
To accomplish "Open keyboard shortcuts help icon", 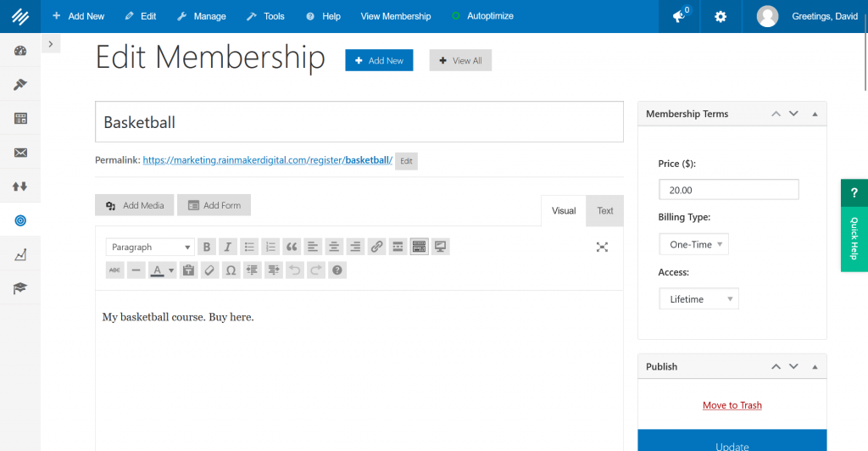I will [337, 270].
